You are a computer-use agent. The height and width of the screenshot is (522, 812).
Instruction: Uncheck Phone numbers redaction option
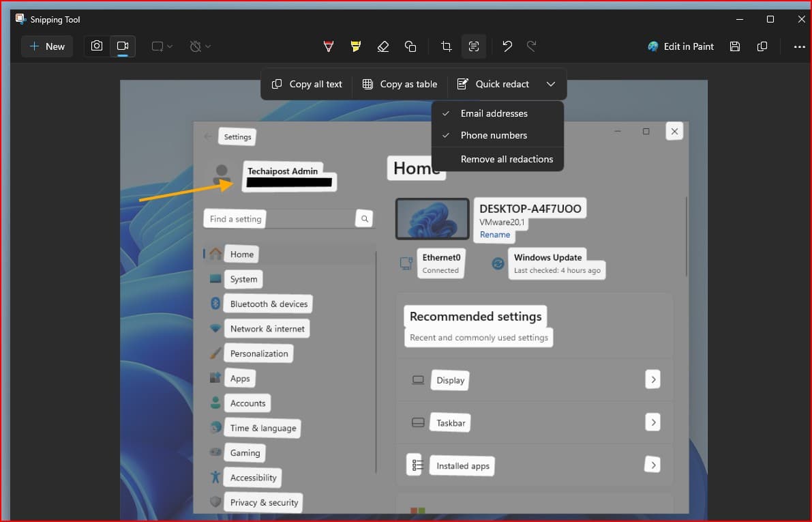tap(494, 135)
